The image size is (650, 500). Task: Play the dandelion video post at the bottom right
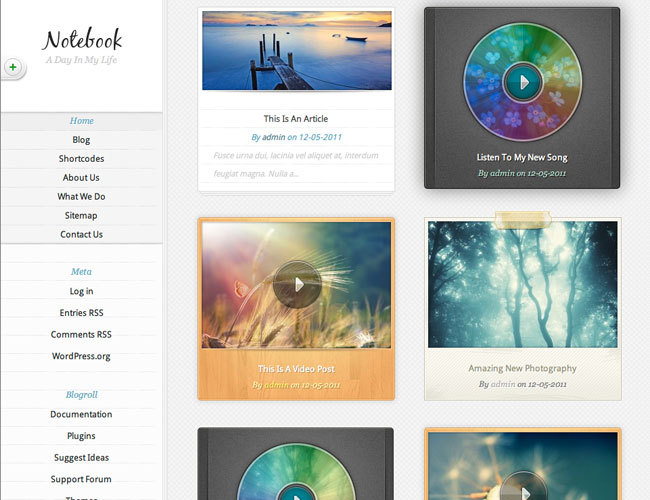click(x=524, y=488)
